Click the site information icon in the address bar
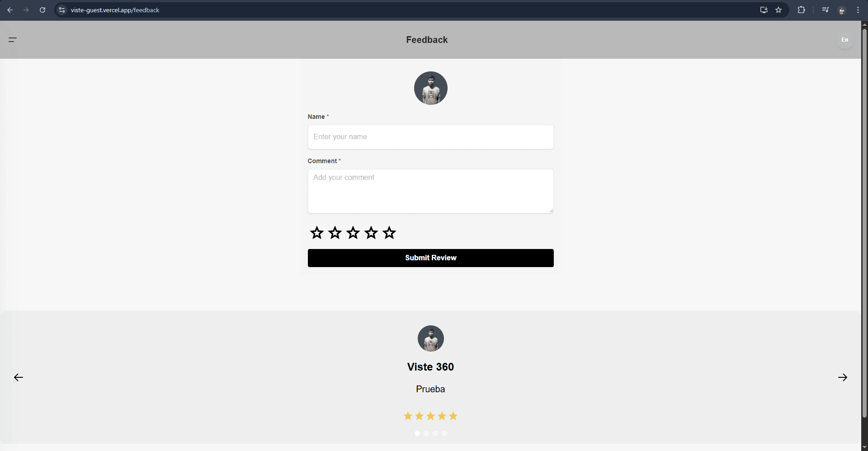 click(61, 10)
